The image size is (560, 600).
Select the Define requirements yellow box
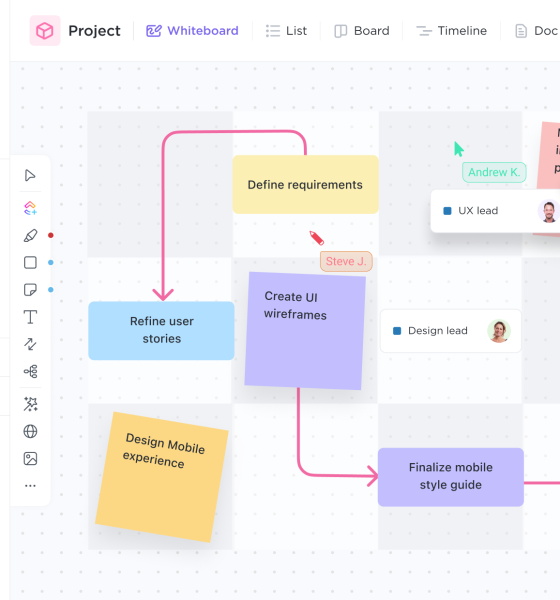coord(305,184)
